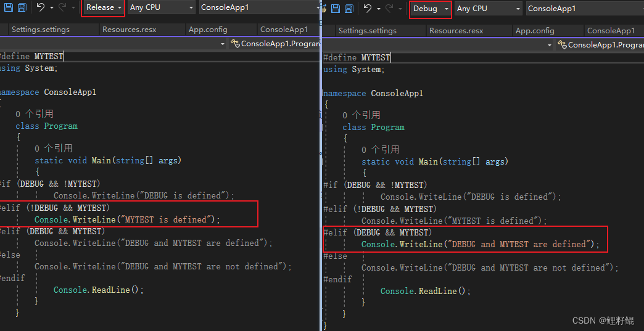Click Save icon in the Debug window toolbar
Viewport: 644px width, 331px height.
[x=336, y=9]
